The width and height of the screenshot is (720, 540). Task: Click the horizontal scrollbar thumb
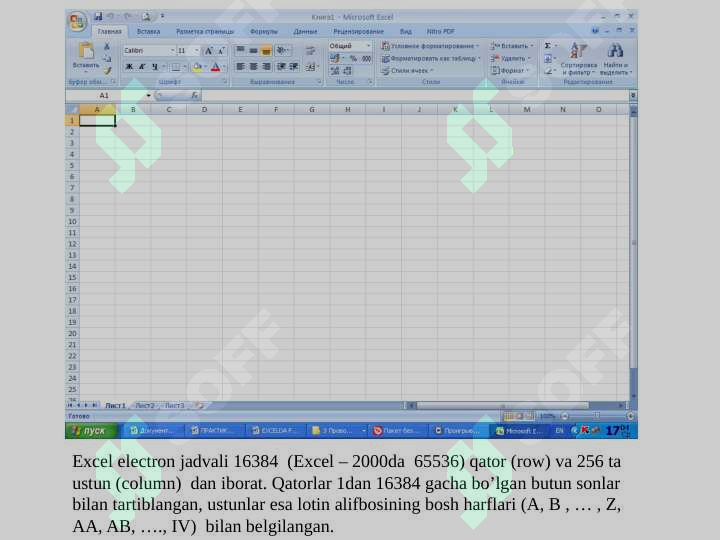pos(502,405)
